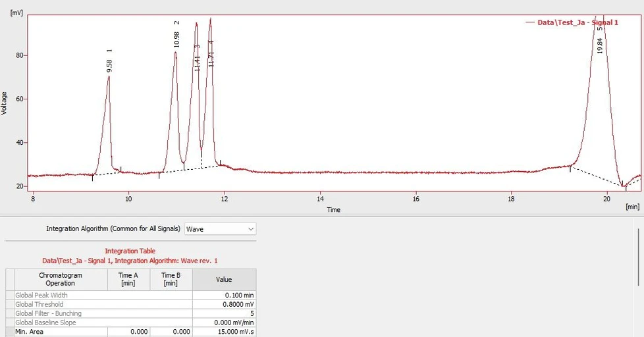This screenshot has height=337, width=644.
Task: Click the vertical scrollbar on the right
Action: click(x=637, y=257)
